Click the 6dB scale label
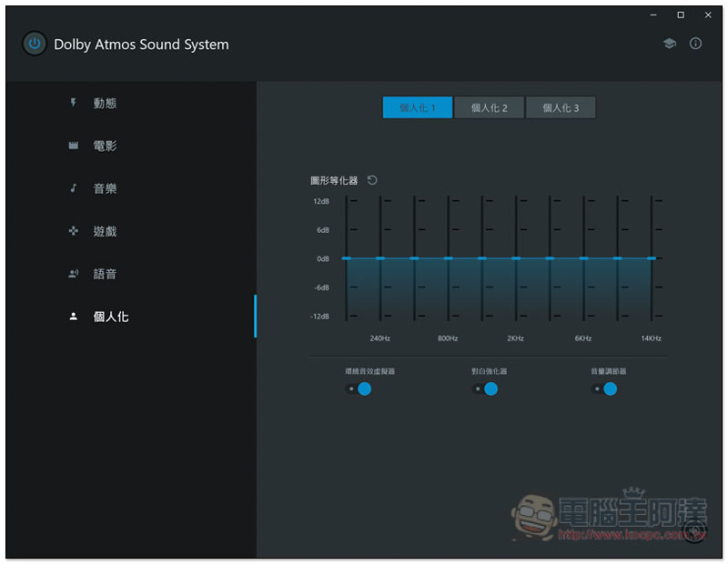 coord(323,230)
